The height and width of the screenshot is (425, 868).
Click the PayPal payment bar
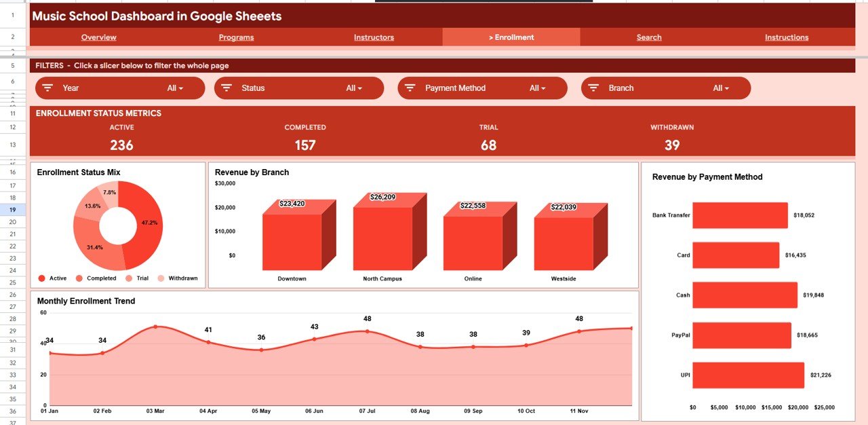tap(742, 335)
